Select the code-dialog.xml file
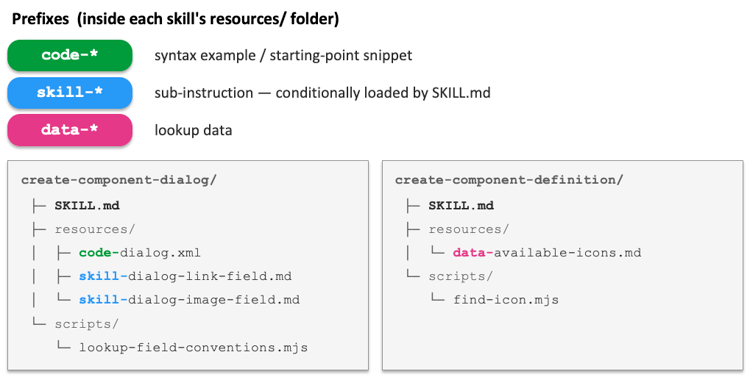 point(140,253)
